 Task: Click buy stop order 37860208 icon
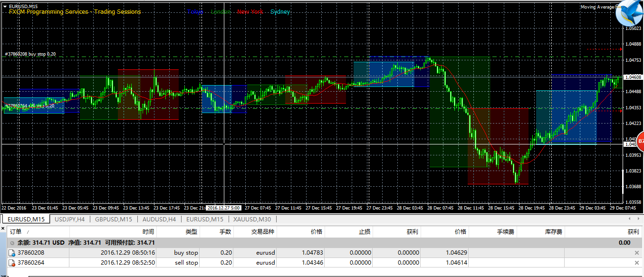[12, 253]
